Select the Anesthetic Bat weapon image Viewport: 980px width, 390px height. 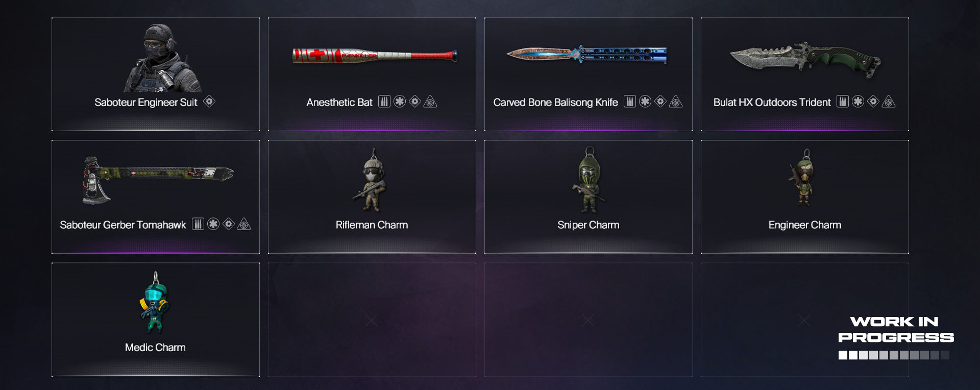pyautogui.click(x=375, y=56)
